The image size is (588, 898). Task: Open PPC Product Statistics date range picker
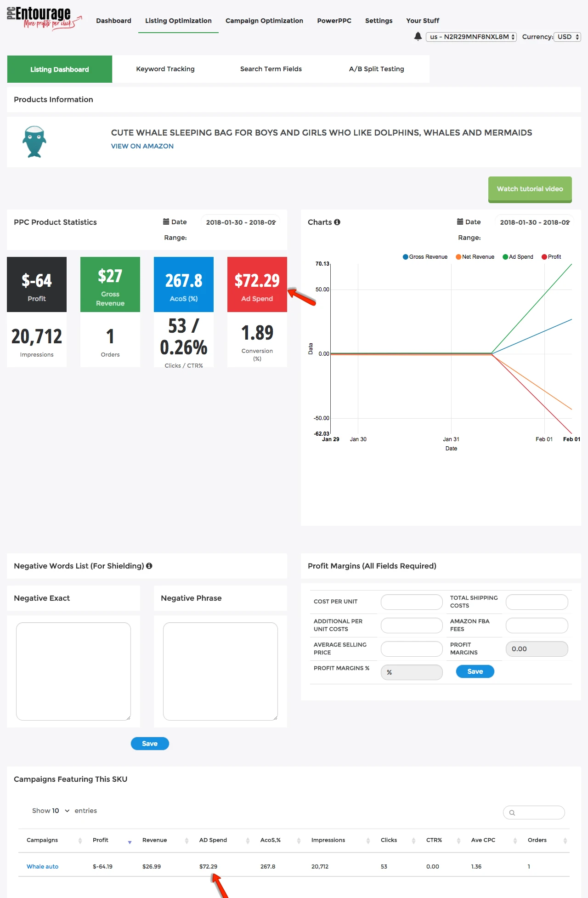(240, 222)
